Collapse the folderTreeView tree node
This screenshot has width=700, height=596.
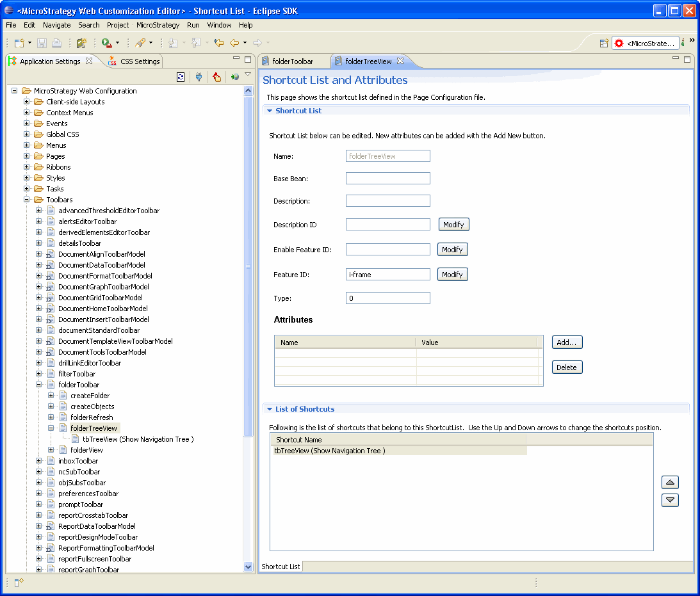coord(51,428)
